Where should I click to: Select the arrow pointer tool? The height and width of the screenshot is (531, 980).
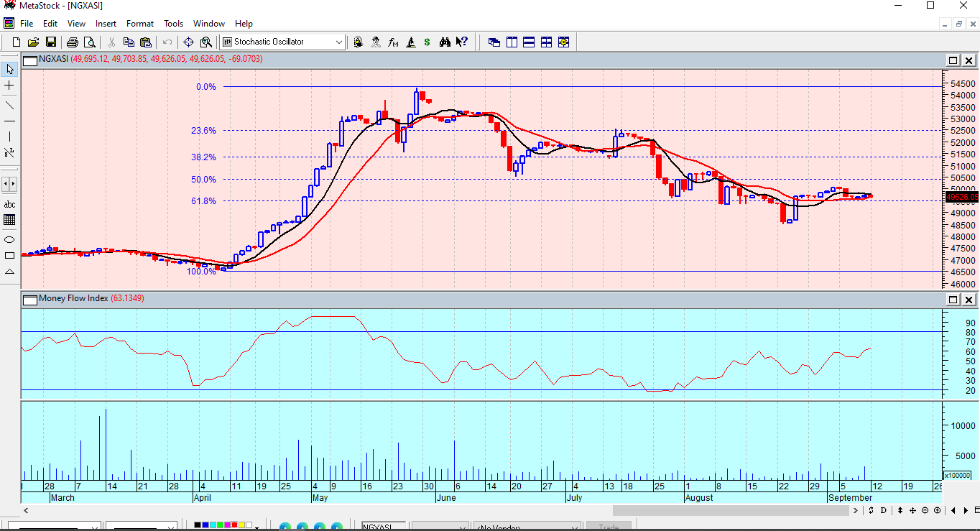click(x=9, y=70)
